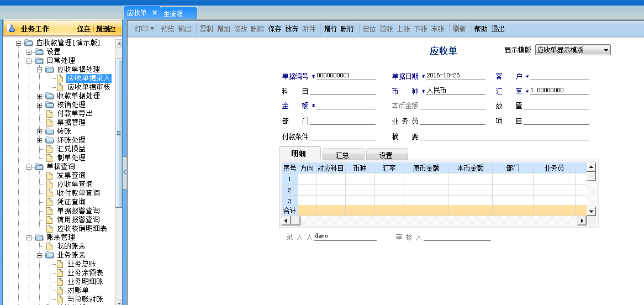Expand the 收款单据处理 tree node
This screenshot has height=305, width=644.
click(39, 96)
